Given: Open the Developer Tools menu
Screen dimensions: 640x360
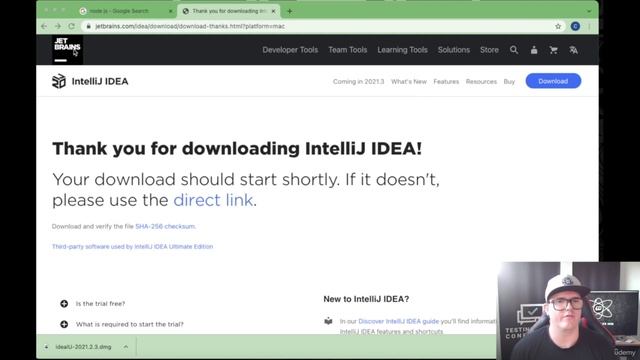Looking at the screenshot, I should click(x=290, y=50).
